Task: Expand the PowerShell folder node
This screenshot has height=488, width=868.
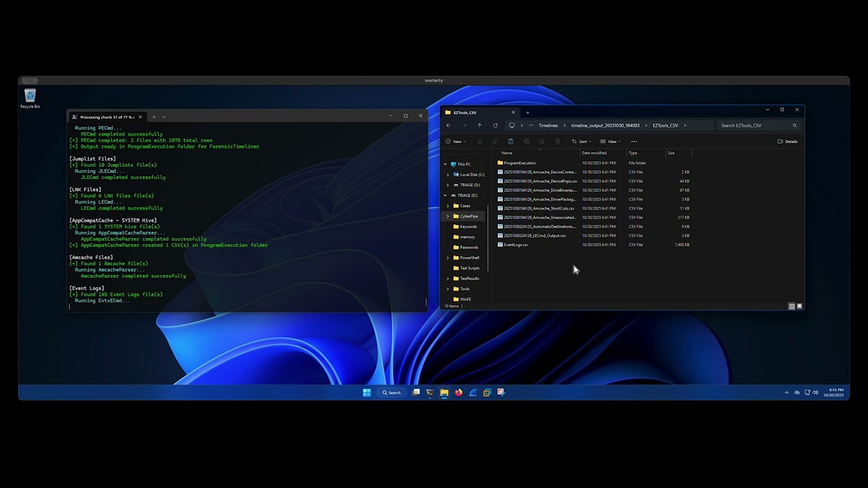Action: 448,258
